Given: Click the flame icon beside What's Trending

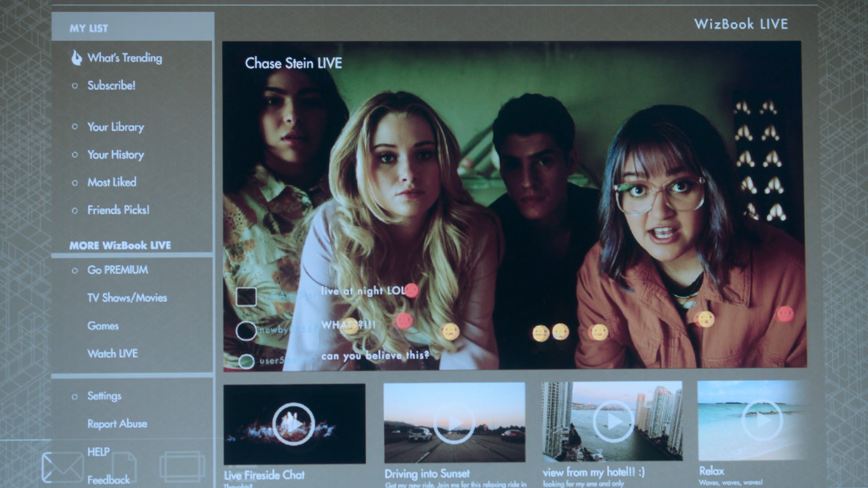Looking at the screenshot, I should tap(77, 58).
